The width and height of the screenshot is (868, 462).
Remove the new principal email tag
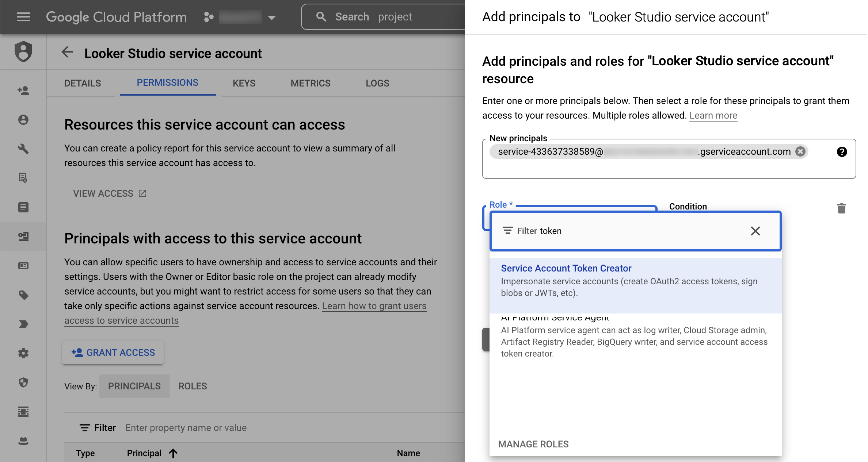tap(802, 151)
